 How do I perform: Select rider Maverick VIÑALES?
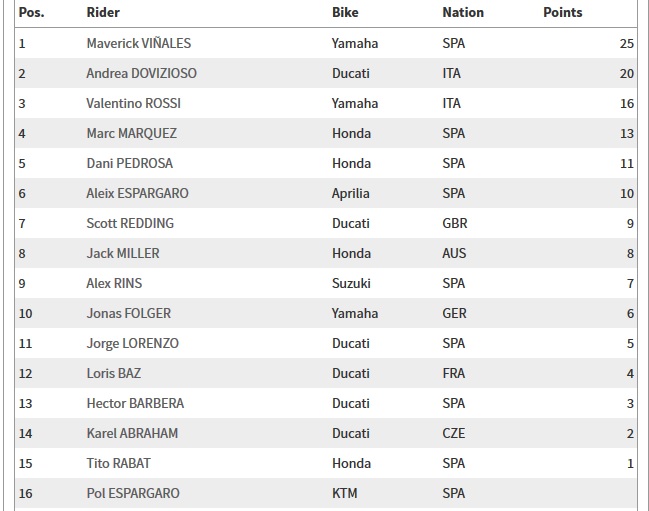click(x=139, y=44)
